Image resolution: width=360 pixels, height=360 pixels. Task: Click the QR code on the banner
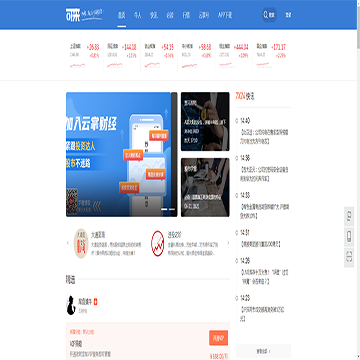coord(72,201)
